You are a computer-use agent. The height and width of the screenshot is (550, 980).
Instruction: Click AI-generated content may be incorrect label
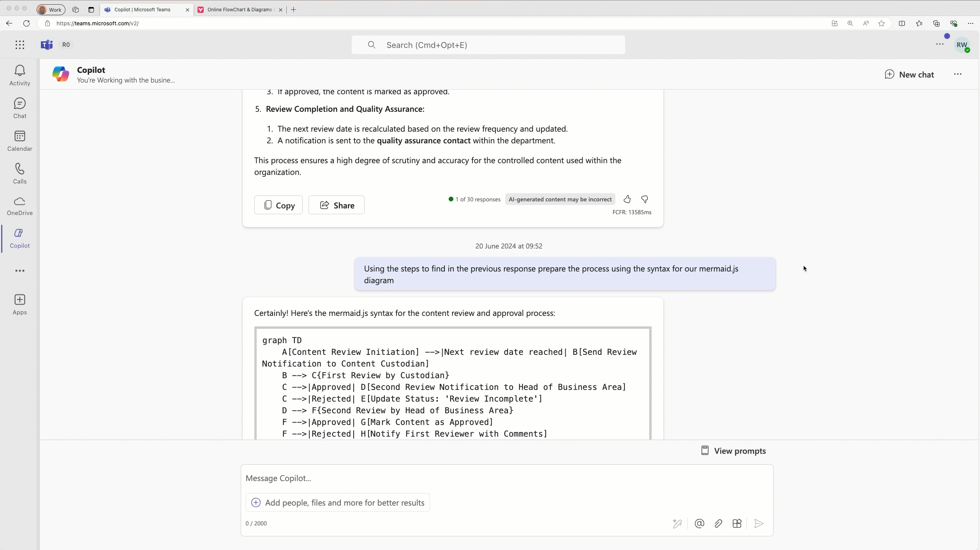tap(560, 199)
